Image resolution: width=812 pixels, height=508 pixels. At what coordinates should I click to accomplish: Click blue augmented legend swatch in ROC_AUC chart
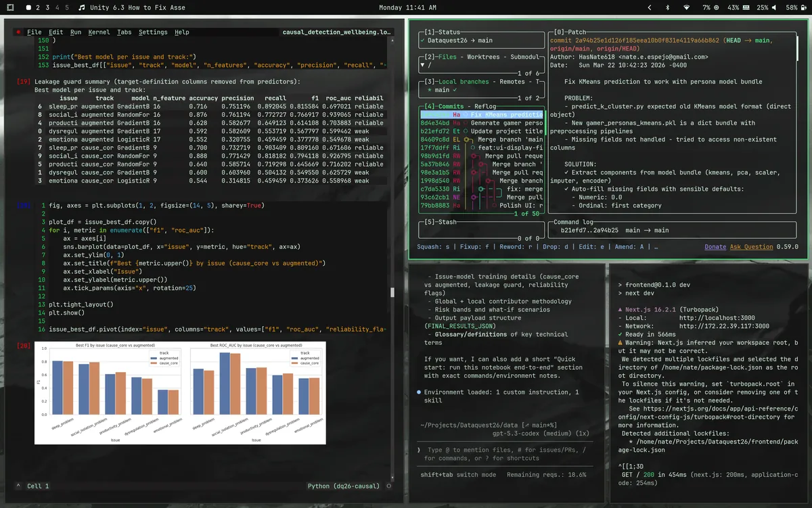click(x=294, y=358)
